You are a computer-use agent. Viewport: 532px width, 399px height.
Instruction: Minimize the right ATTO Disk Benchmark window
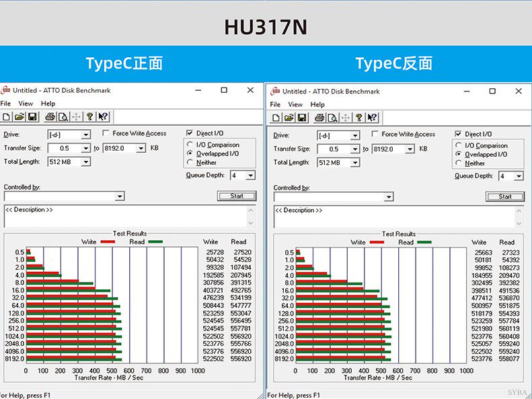[467, 92]
